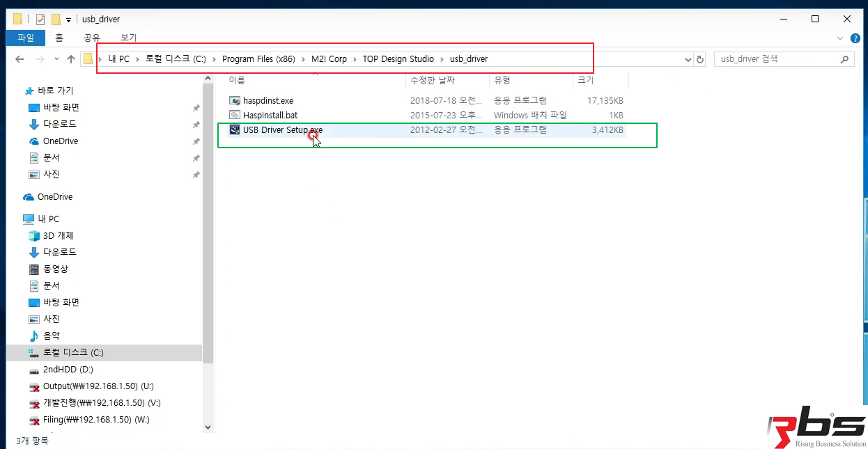
Task: Click the M2I Corp breadcrumb
Action: pyautogui.click(x=329, y=59)
